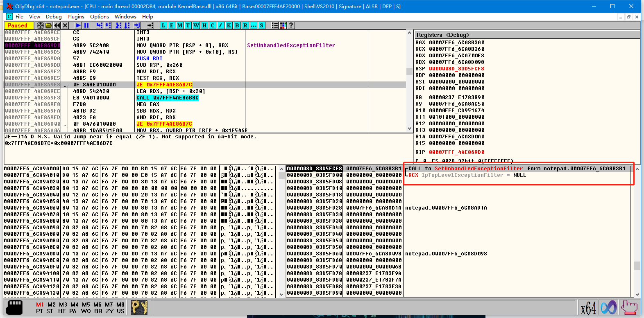
Task: Open the File menu
Action: tap(19, 17)
